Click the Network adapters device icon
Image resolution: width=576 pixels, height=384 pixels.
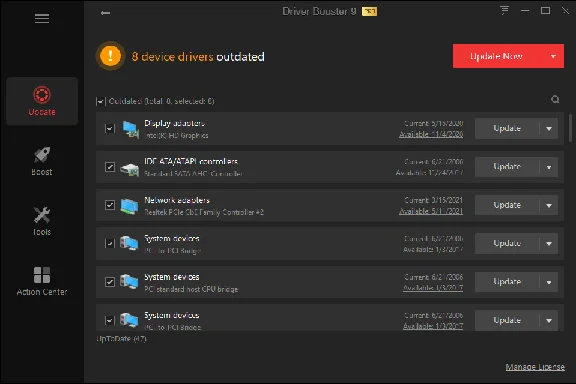pos(129,206)
